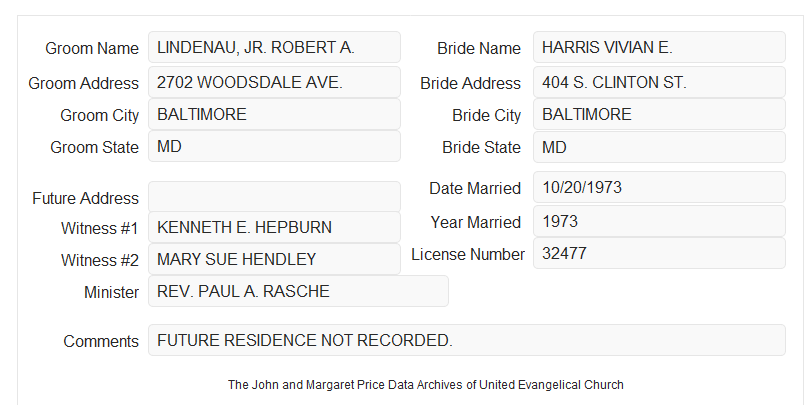Click the License Number field
The width and height of the screenshot is (805, 405).
tap(659, 253)
